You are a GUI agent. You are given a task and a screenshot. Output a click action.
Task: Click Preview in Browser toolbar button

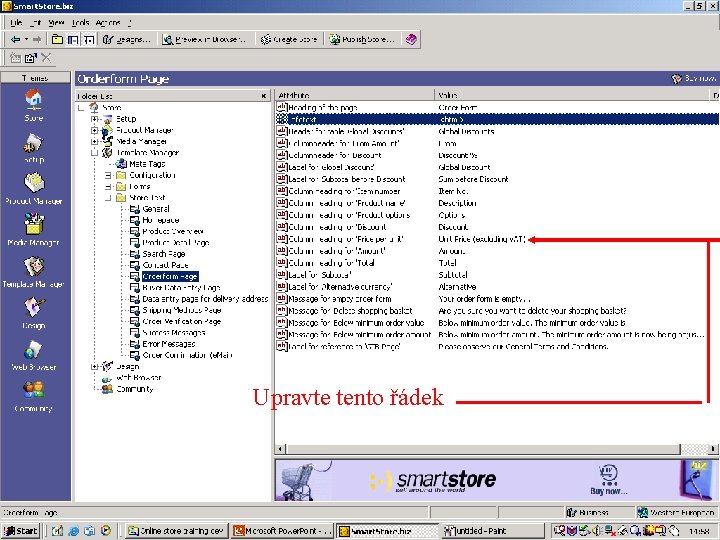205,39
